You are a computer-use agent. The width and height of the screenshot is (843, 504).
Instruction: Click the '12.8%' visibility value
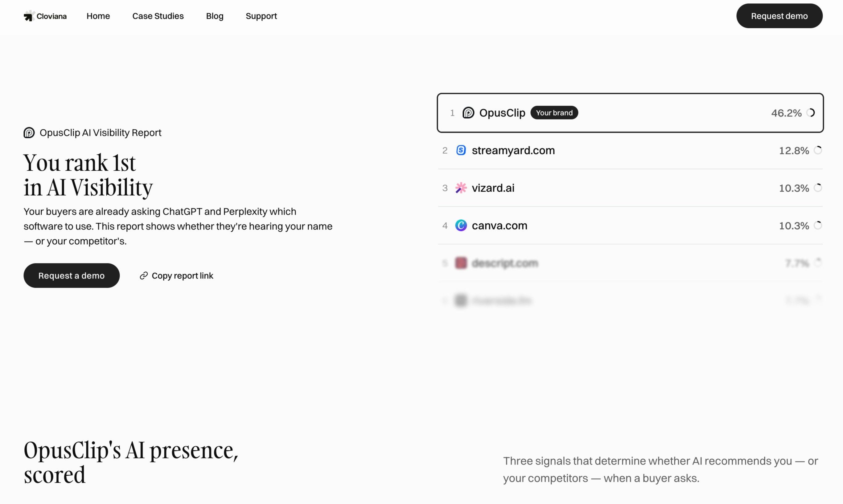(794, 150)
